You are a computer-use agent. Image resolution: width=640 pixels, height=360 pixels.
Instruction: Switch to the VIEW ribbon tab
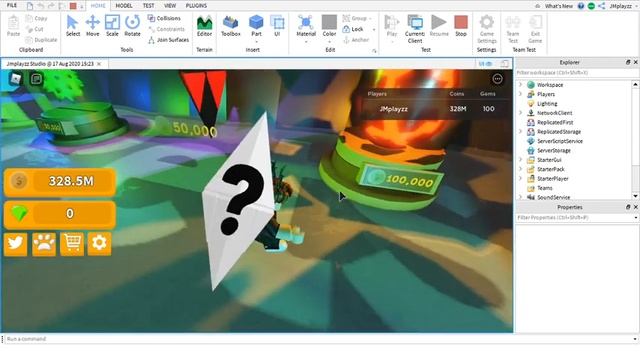pos(170,6)
